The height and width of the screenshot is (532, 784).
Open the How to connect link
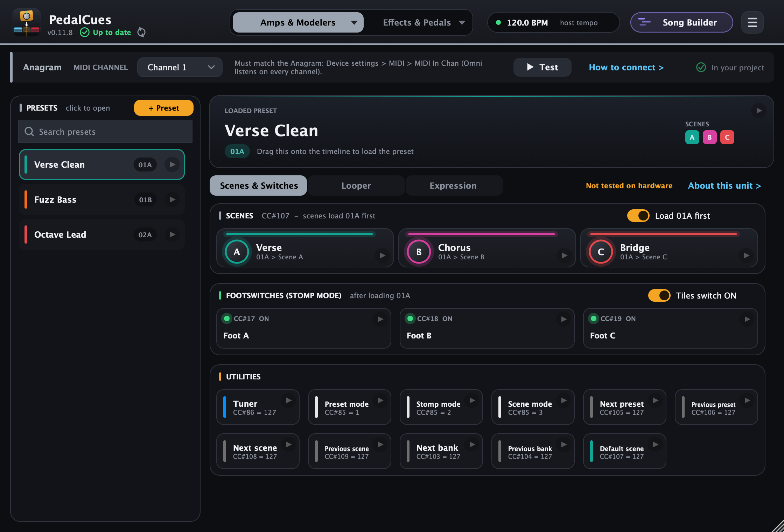click(x=626, y=67)
